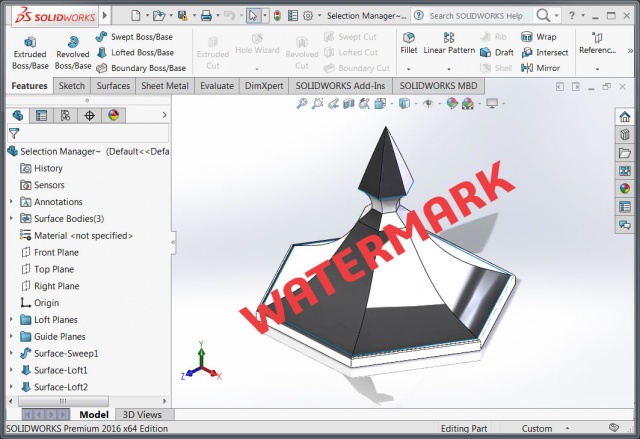Create a new document
Image resolution: width=640 pixels, height=439 pixels.
coord(136,16)
